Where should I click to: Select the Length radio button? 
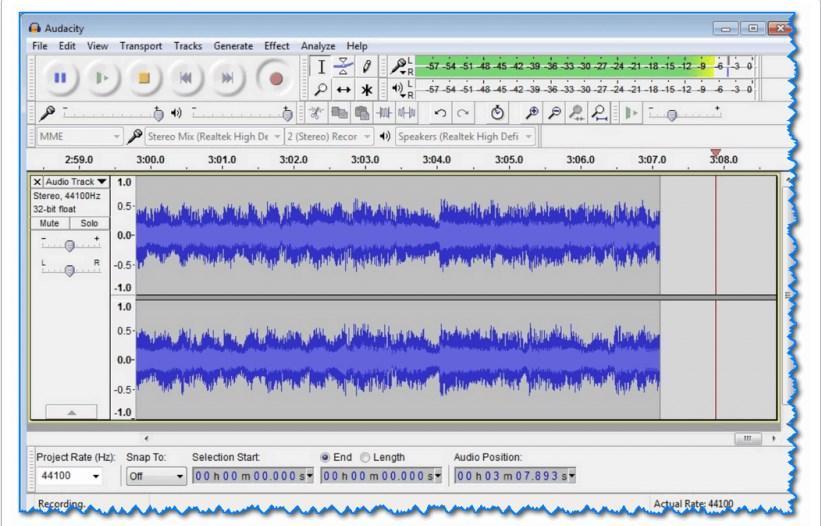pyautogui.click(x=365, y=457)
